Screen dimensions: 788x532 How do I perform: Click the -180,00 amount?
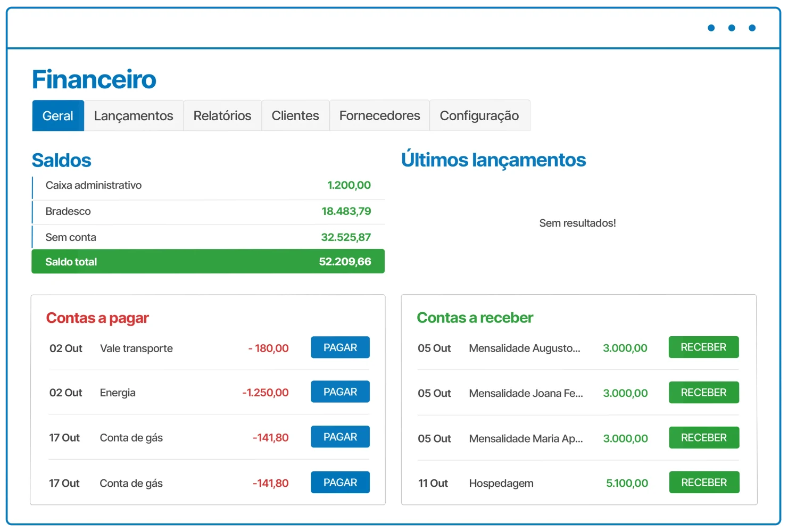coord(268,348)
